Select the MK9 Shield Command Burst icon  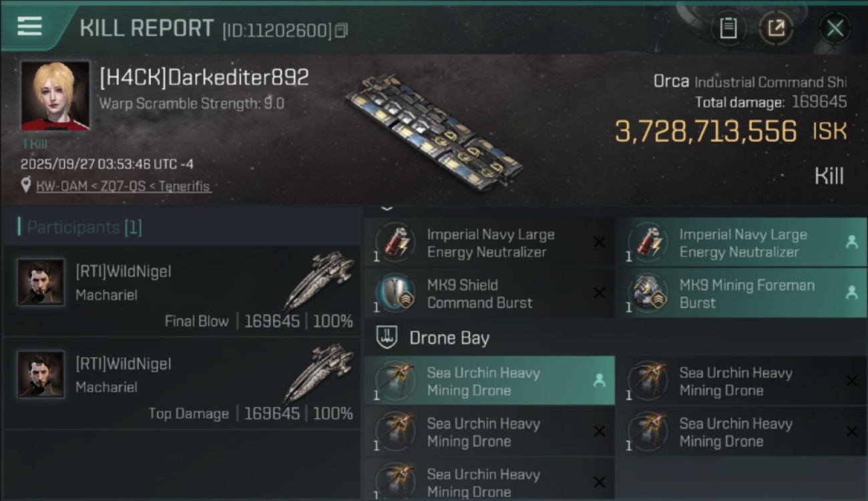[396, 293]
